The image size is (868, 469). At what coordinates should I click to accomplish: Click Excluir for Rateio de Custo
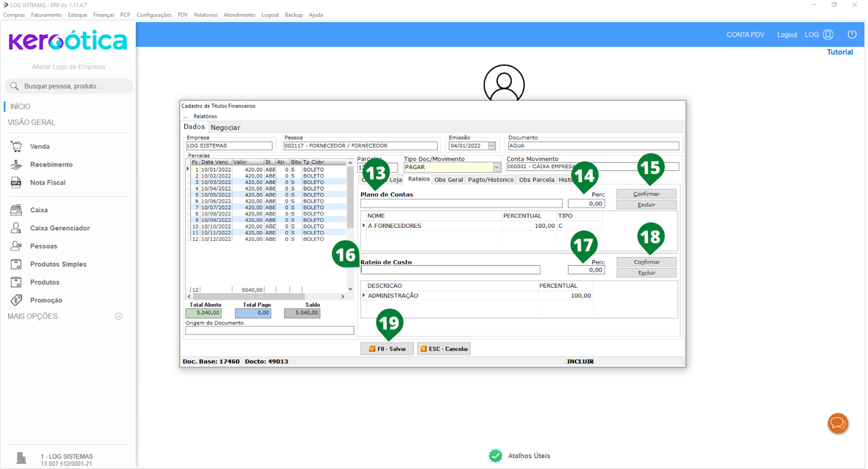646,273
